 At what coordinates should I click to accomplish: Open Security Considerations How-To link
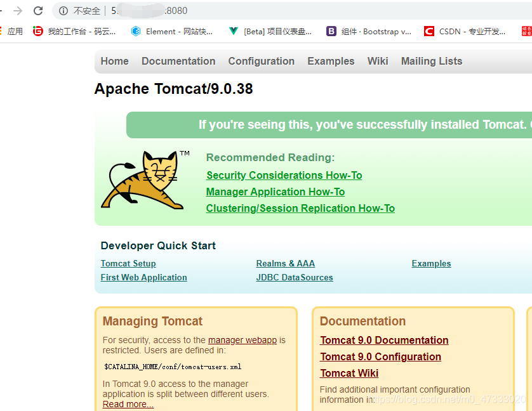[x=284, y=175]
